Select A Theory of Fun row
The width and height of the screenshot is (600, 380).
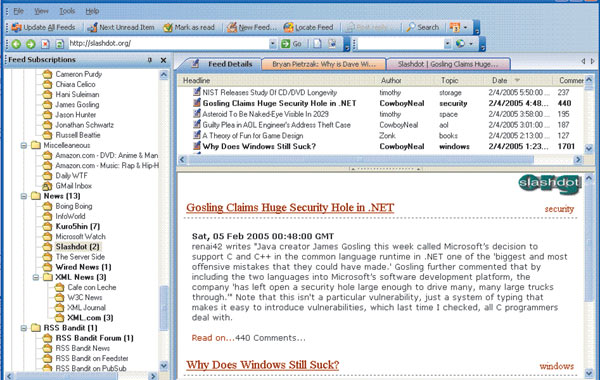[382, 135]
